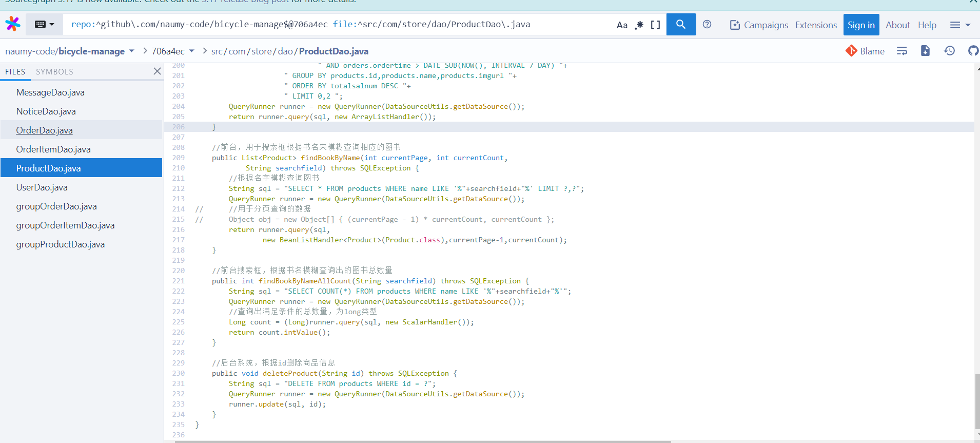Click the blue search button
Image resolution: width=980 pixels, height=443 pixels.
(681, 24)
